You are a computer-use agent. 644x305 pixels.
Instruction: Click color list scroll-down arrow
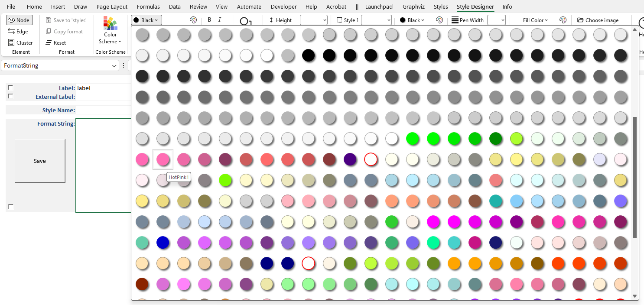635,296
